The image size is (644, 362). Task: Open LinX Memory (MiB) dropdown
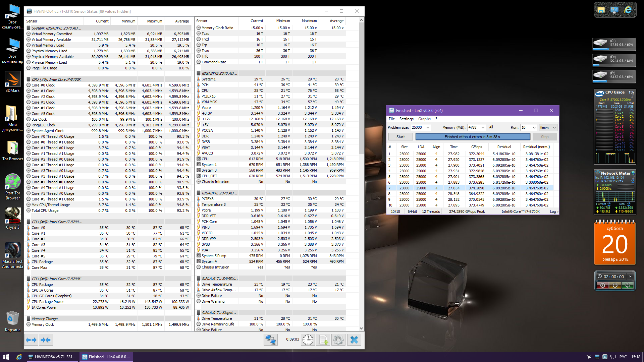pos(483,128)
